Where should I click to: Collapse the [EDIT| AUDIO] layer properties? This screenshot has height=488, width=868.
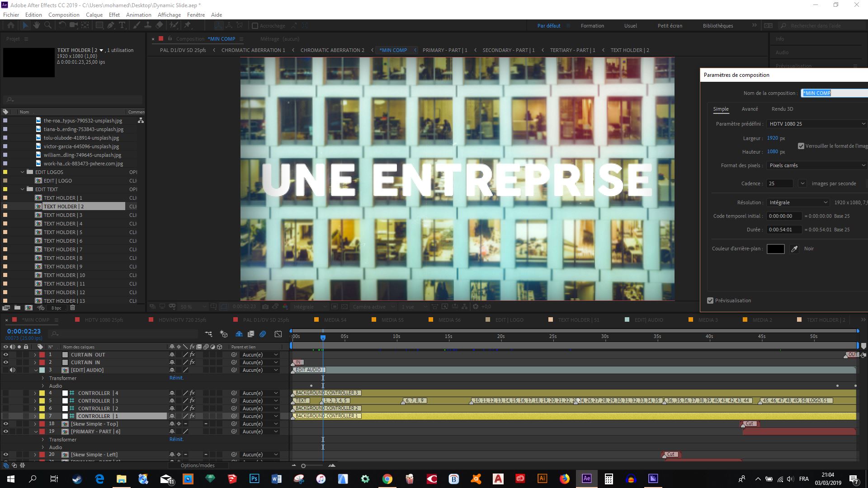[35, 370]
